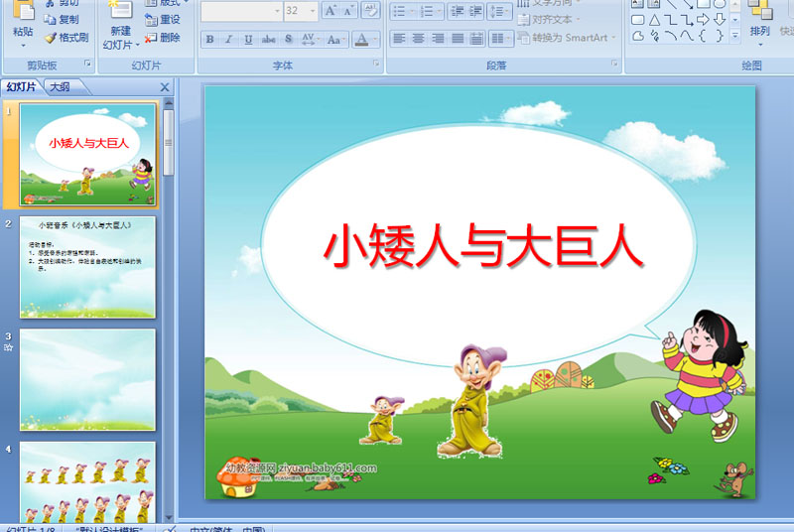Decrease the list indent level
794x532 pixels.
[x=458, y=11]
